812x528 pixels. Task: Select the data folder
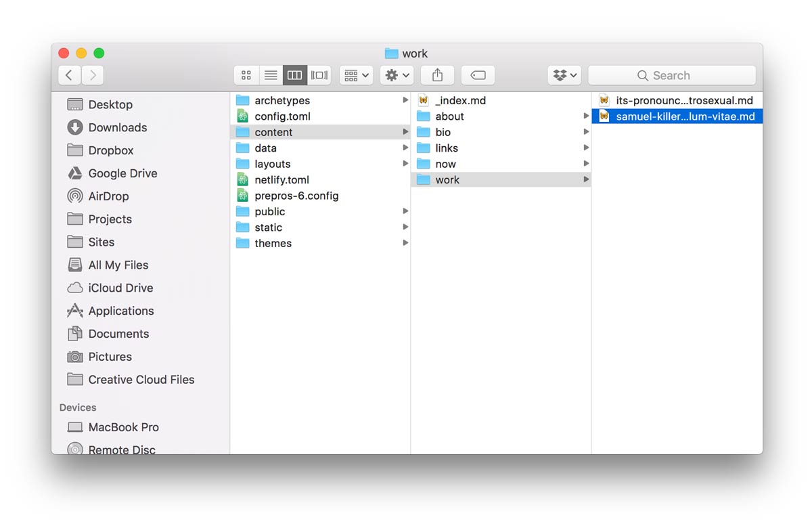click(320, 148)
